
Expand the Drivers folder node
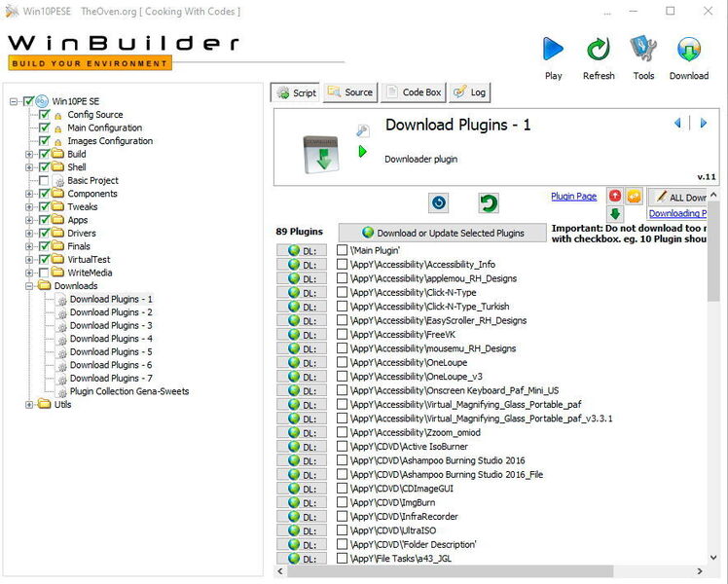tap(29, 233)
